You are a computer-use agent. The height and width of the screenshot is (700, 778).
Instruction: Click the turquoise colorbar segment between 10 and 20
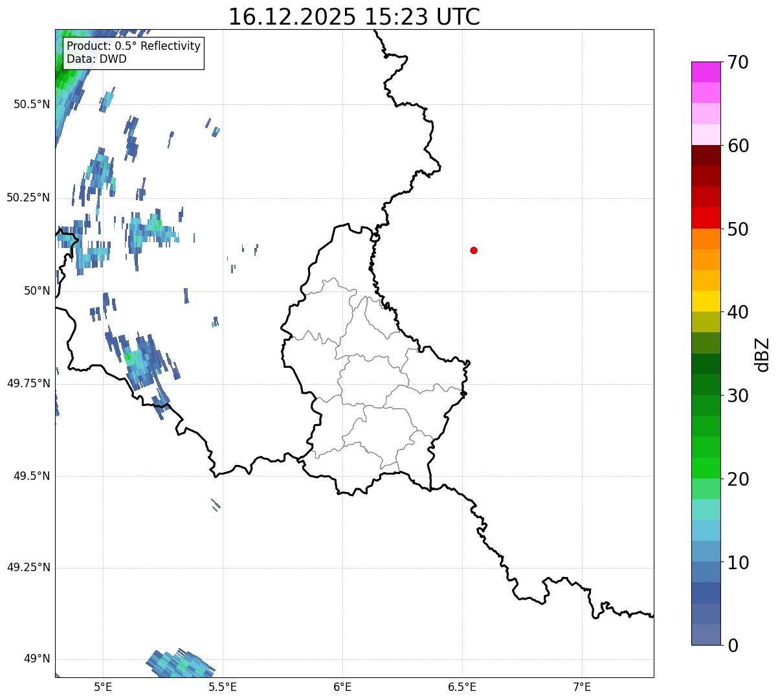[x=706, y=510]
